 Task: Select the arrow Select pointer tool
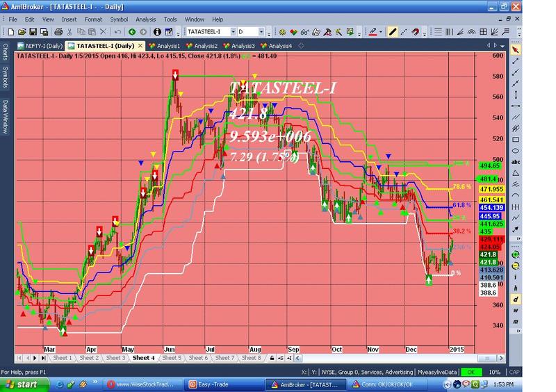click(516, 50)
